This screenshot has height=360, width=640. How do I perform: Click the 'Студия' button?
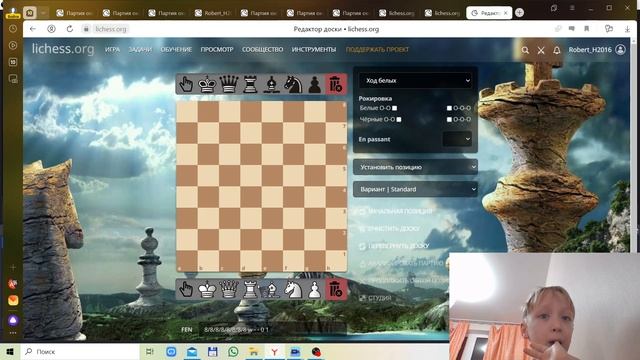(x=375, y=298)
